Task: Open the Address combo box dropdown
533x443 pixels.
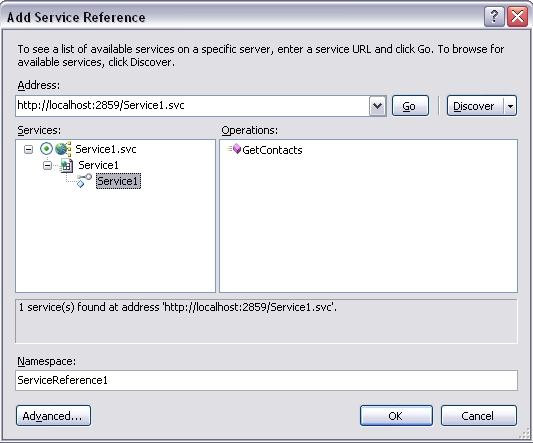Action: pyautogui.click(x=377, y=106)
